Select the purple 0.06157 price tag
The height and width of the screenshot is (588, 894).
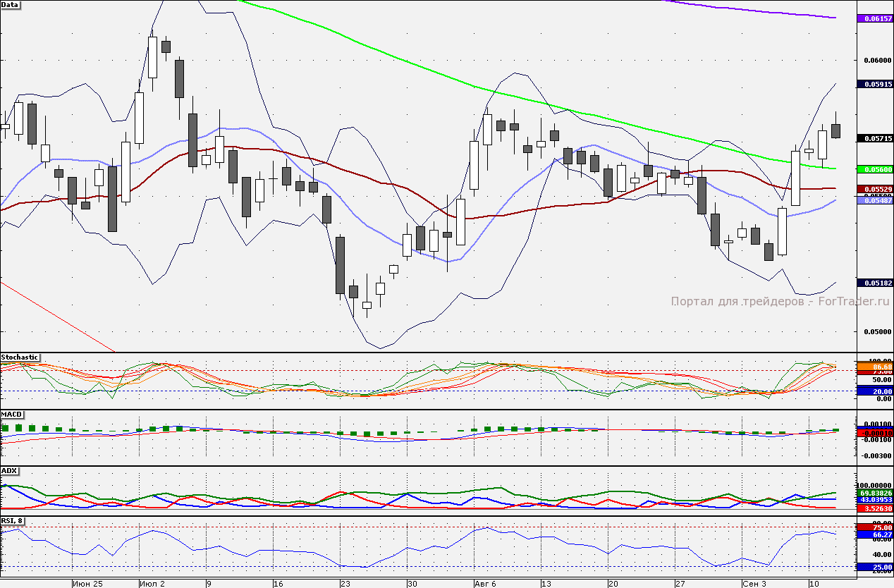(x=874, y=18)
